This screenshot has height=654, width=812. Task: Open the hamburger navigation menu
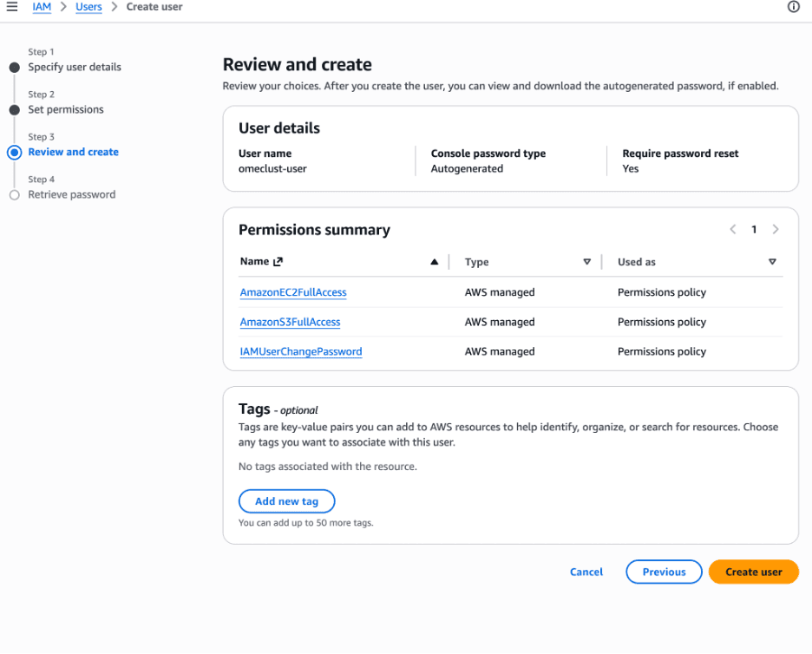(x=12, y=7)
